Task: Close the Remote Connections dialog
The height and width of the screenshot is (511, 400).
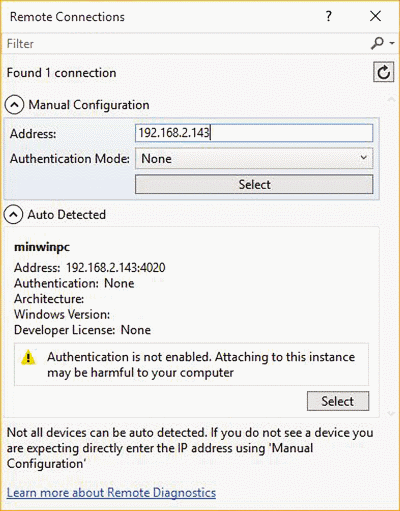Action: click(x=376, y=16)
